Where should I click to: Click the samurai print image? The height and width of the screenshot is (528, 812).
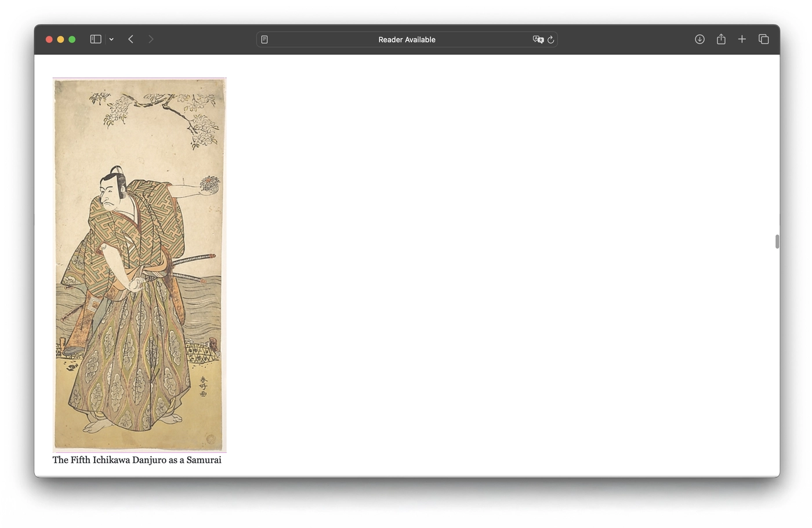[x=139, y=264]
